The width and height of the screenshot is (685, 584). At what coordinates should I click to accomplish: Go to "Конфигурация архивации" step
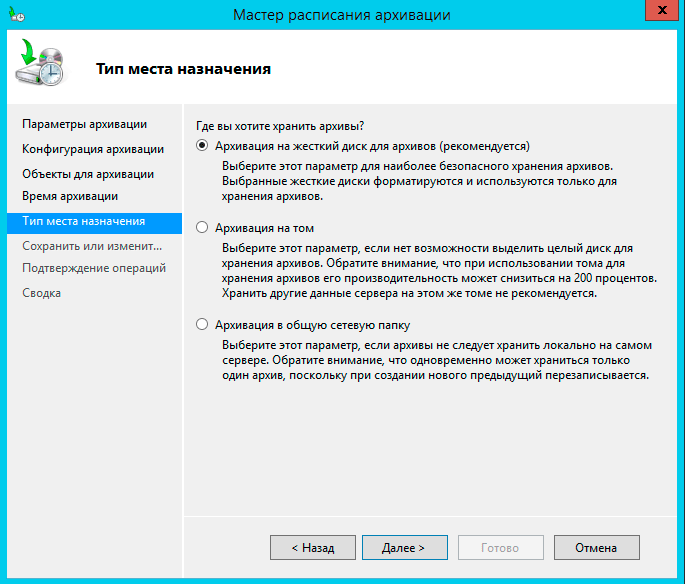(x=93, y=149)
